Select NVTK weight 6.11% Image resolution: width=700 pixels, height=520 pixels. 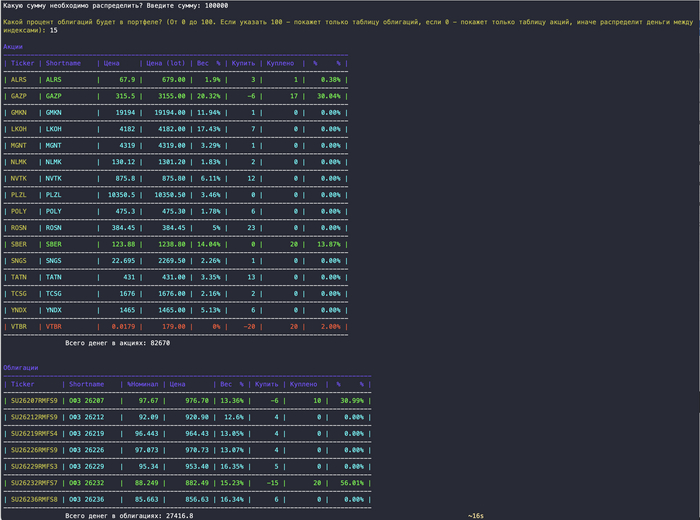coord(210,179)
